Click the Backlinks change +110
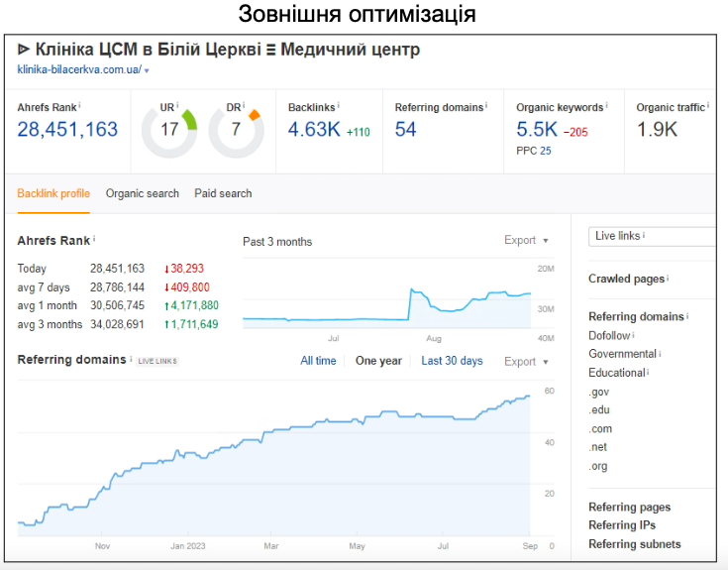This screenshot has width=728, height=570. [x=358, y=133]
